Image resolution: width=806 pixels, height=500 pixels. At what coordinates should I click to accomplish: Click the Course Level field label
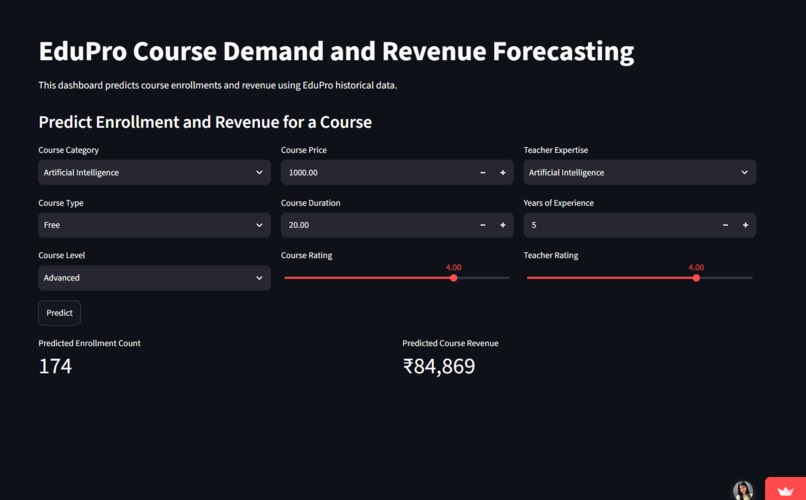(62, 255)
